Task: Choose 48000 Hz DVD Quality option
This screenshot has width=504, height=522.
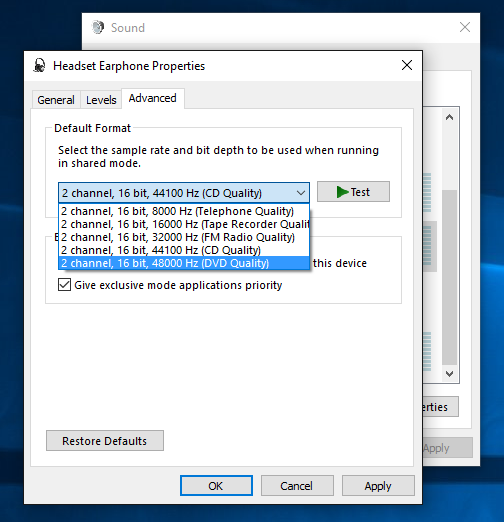Action: (x=184, y=263)
